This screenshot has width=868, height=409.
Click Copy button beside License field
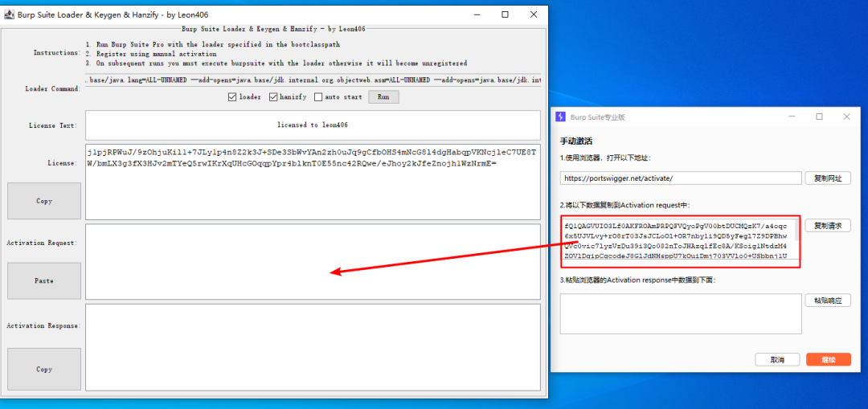tap(44, 201)
